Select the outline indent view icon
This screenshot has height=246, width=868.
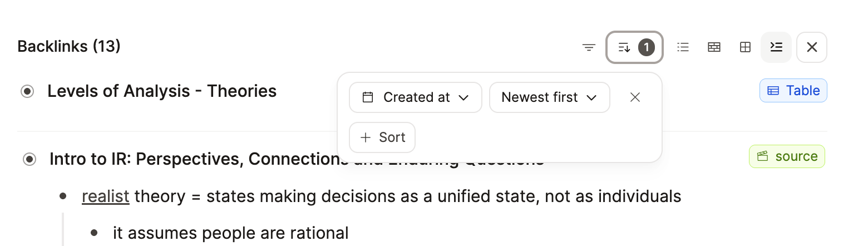776,47
